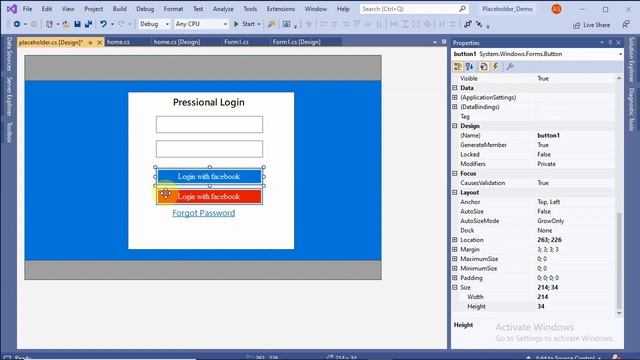The image size is (640, 360).
Task: Expand the (DataBindings) property
Action: pos(455,107)
